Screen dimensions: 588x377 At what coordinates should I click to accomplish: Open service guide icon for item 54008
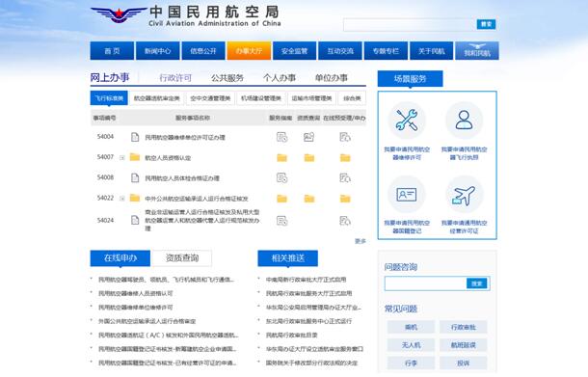(x=281, y=177)
